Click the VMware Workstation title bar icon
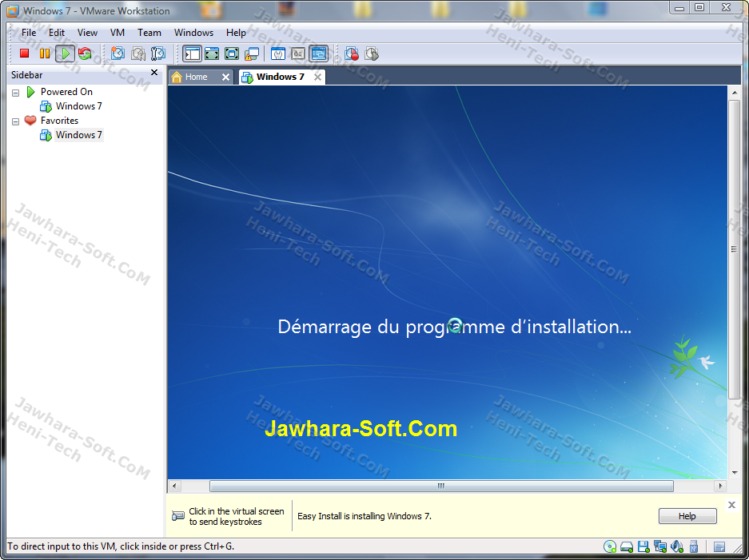 (13, 10)
